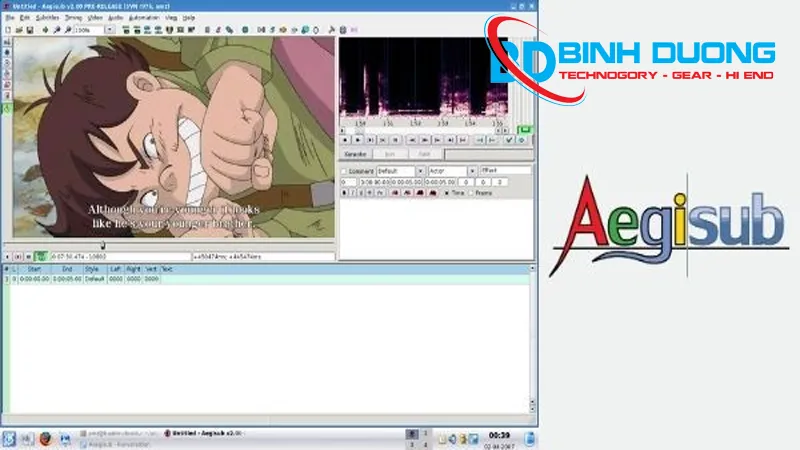Toggle the green realtime video update button
800x450 pixels.
(x=7, y=108)
